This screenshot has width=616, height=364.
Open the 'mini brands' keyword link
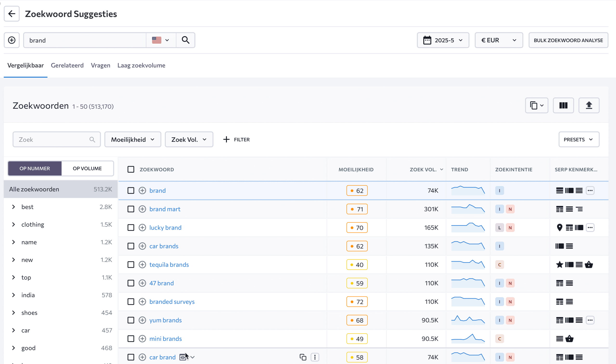[x=166, y=339]
